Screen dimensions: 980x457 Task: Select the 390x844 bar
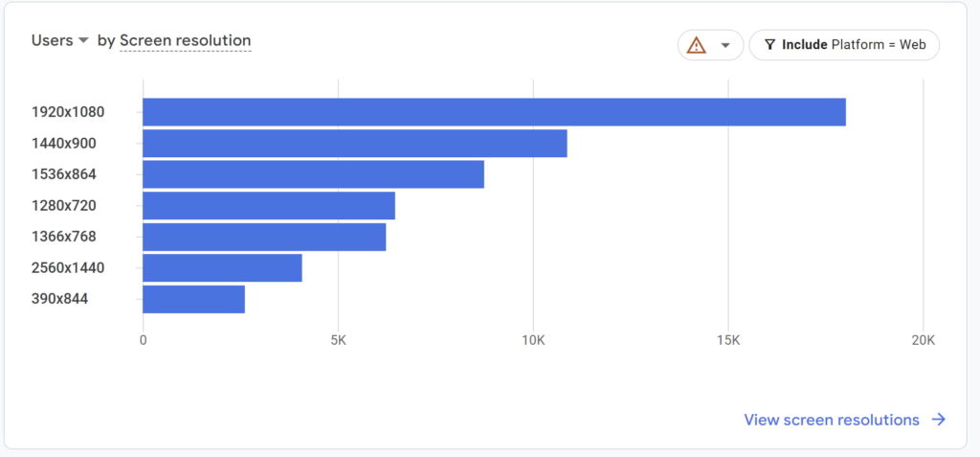click(x=193, y=299)
